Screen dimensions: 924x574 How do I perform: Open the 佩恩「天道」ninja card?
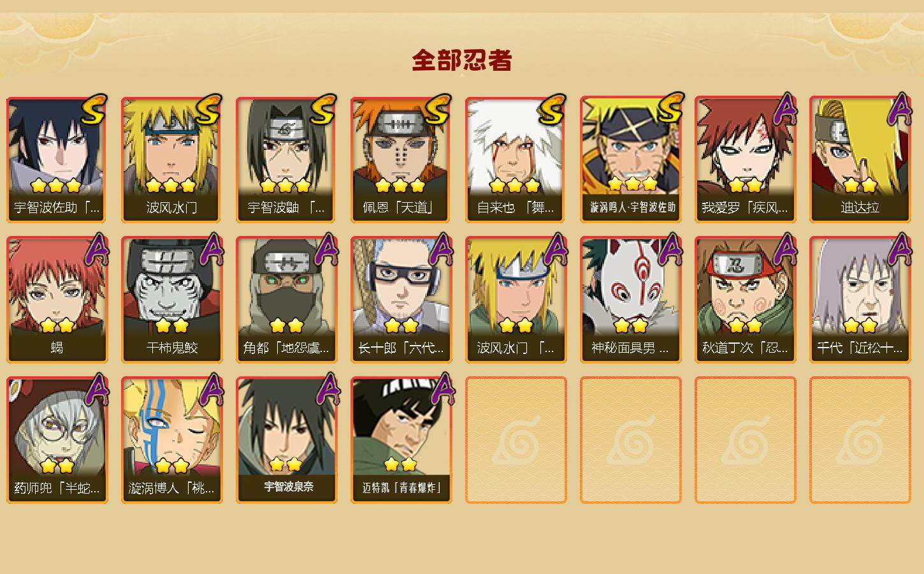click(401, 159)
